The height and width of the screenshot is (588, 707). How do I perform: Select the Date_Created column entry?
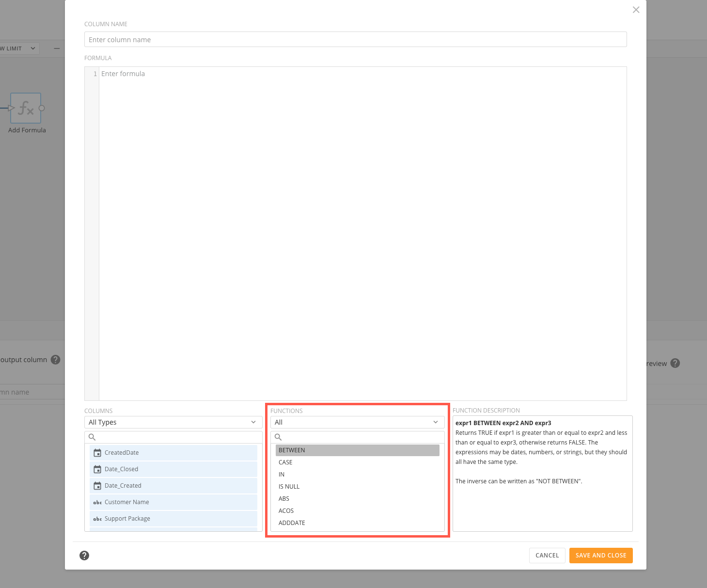[x=123, y=485]
